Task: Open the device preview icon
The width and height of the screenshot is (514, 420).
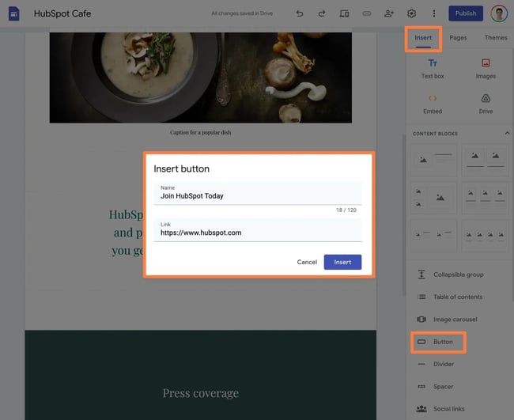Action: pos(344,13)
